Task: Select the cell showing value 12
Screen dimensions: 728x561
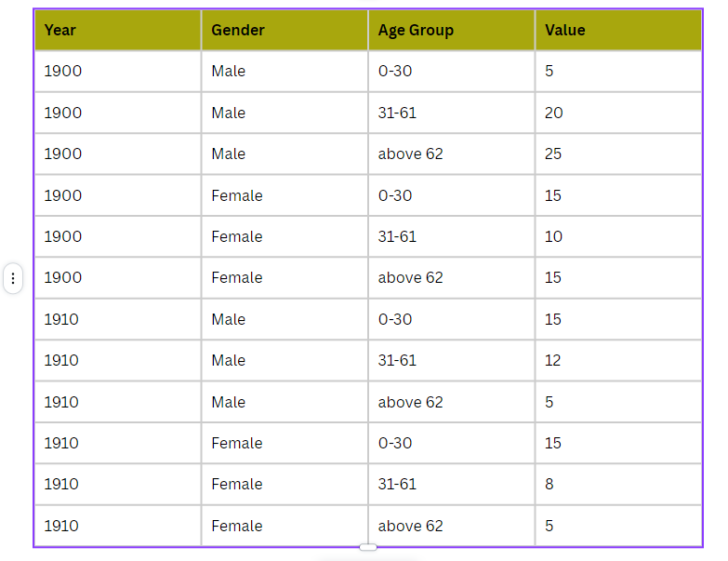Action: [x=617, y=360]
